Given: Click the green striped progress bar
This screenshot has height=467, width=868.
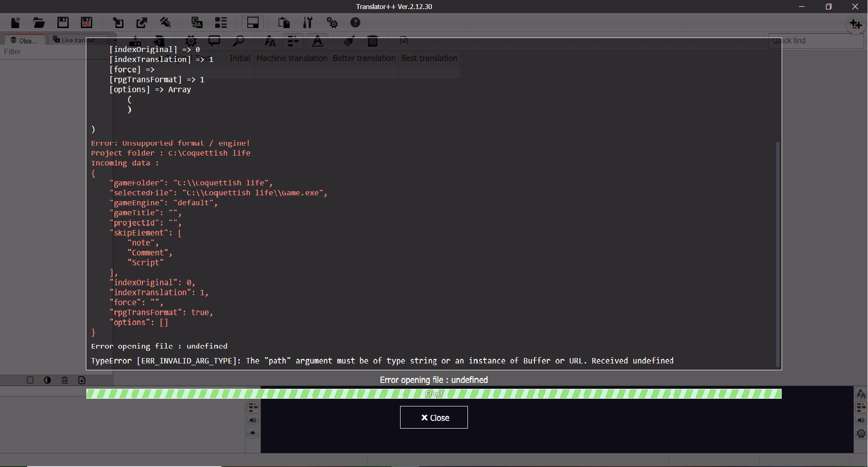Looking at the screenshot, I should coord(434,393).
